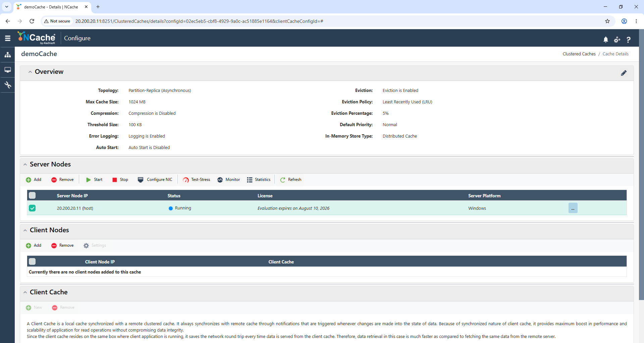Click the Client Cache table column header
This screenshot has width=644, height=343.
281,262
